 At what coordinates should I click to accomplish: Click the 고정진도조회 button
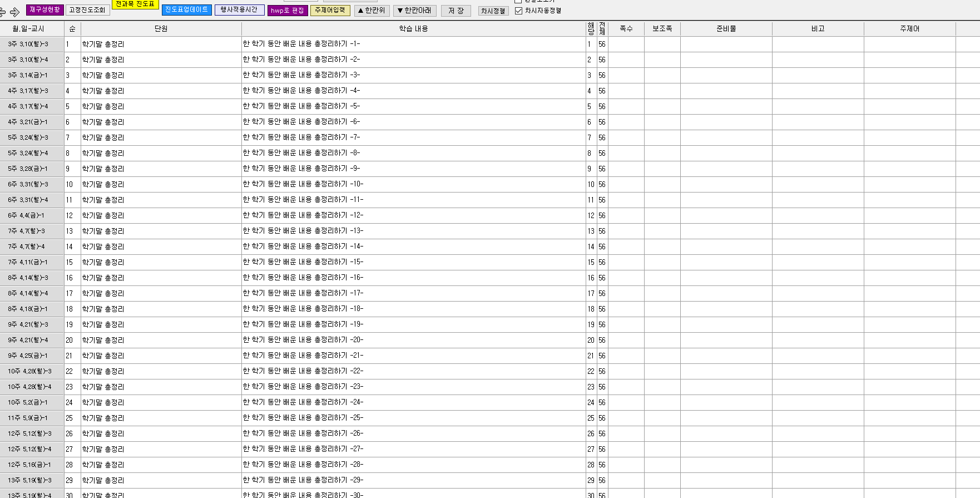coord(87,10)
